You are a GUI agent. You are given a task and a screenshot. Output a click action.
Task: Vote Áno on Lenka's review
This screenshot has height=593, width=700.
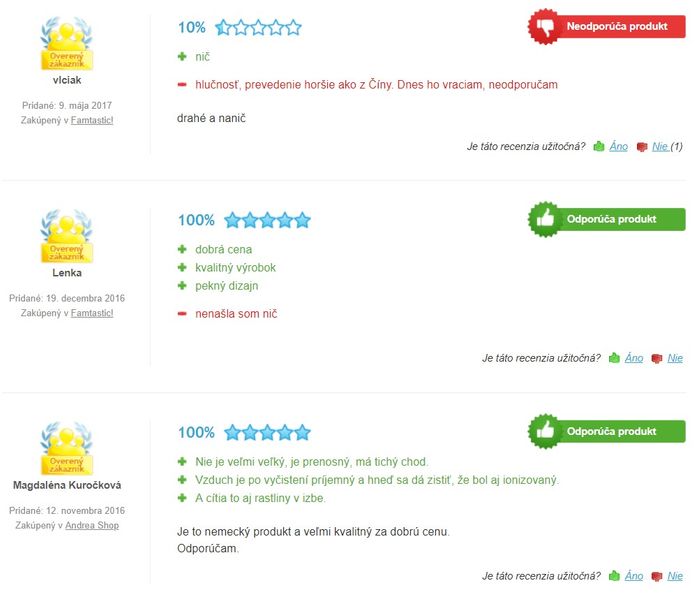634,358
